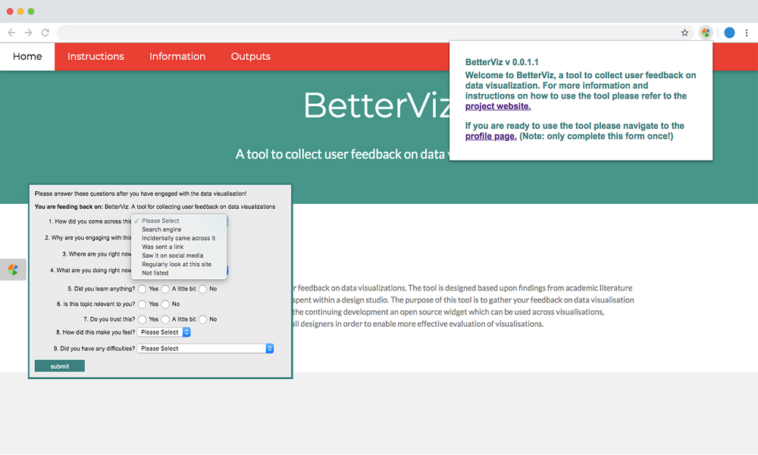Open the Chrome profile avatar

pyautogui.click(x=729, y=33)
